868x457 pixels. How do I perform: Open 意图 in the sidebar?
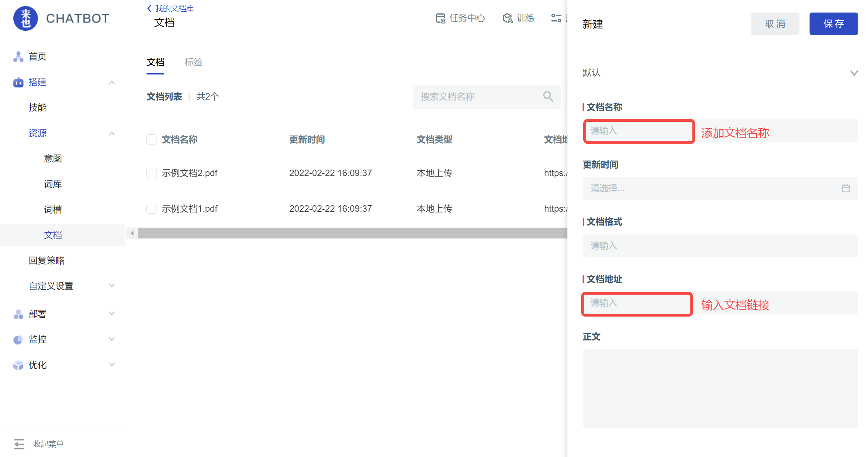pos(53,159)
